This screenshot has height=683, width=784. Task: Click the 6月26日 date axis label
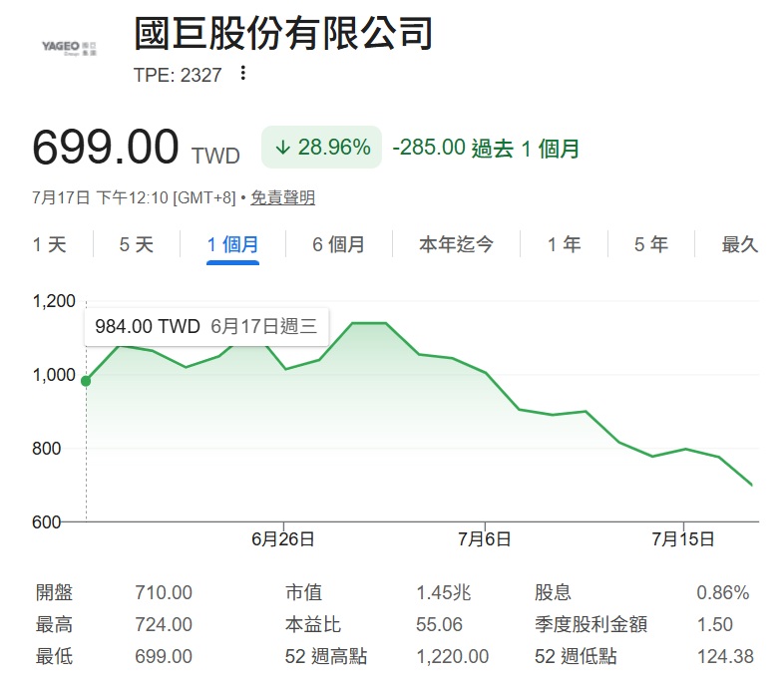283,539
